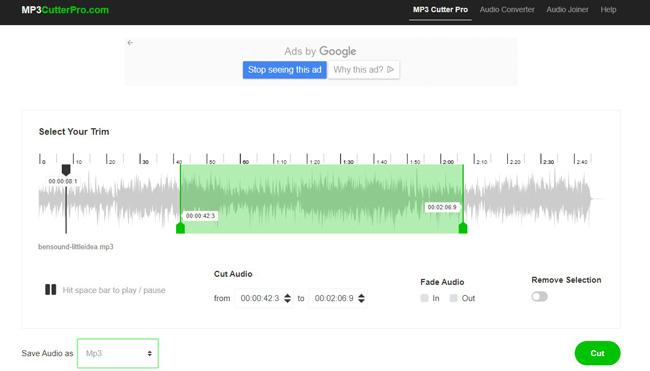The height and width of the screenshot is (371, 650).
Task: Toggle the Remove Selection switch
Action: (539, 296)
